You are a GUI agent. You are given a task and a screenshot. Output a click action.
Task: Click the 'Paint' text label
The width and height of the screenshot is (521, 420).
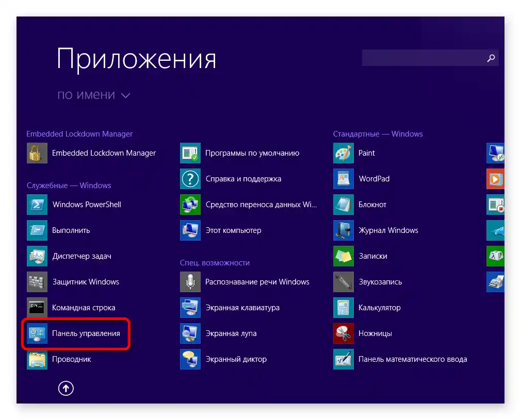click(x=366, y=153)
